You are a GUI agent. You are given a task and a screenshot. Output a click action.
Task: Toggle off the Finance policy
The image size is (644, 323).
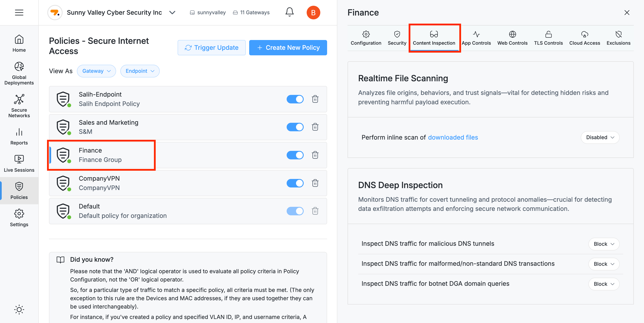[x=295, y=155]
